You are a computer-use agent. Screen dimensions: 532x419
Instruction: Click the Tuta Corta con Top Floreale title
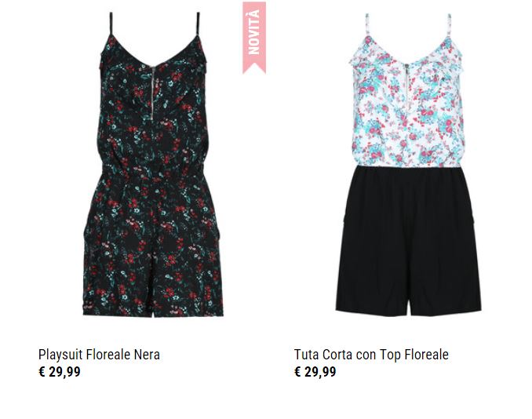coord(371,355)
